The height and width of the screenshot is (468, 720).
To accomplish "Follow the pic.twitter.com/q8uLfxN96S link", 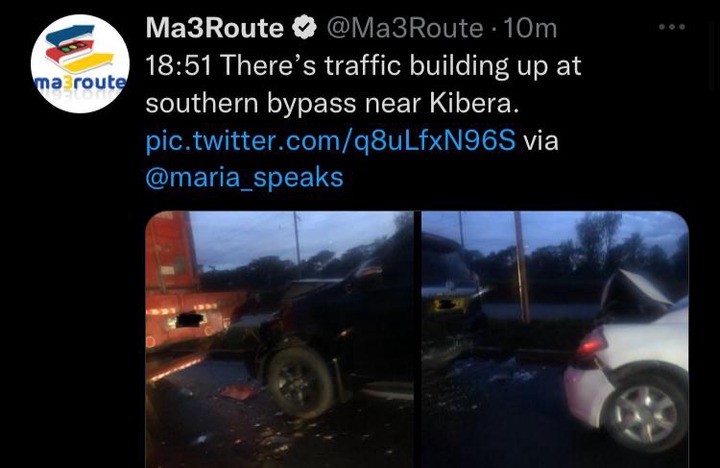I will [331, 140].
